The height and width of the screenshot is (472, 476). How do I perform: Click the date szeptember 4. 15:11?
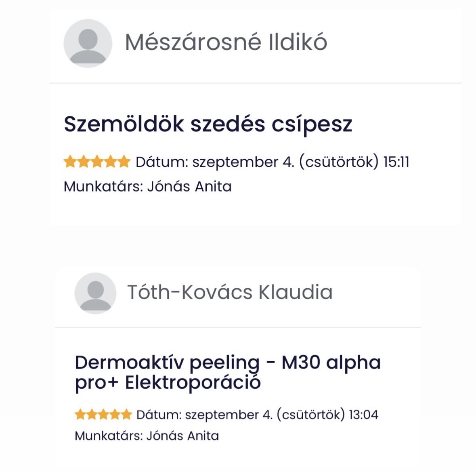tap(273, 162)
